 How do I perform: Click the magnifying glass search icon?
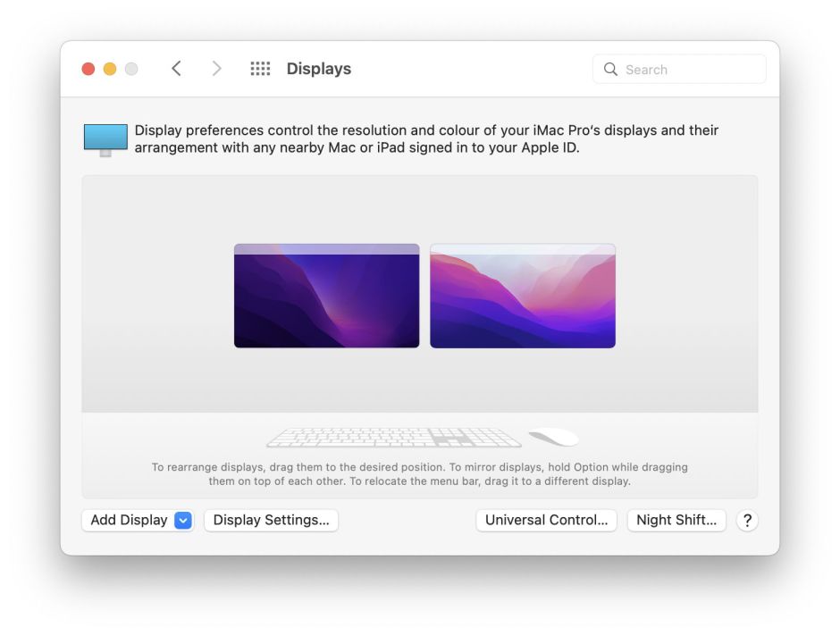610,70
